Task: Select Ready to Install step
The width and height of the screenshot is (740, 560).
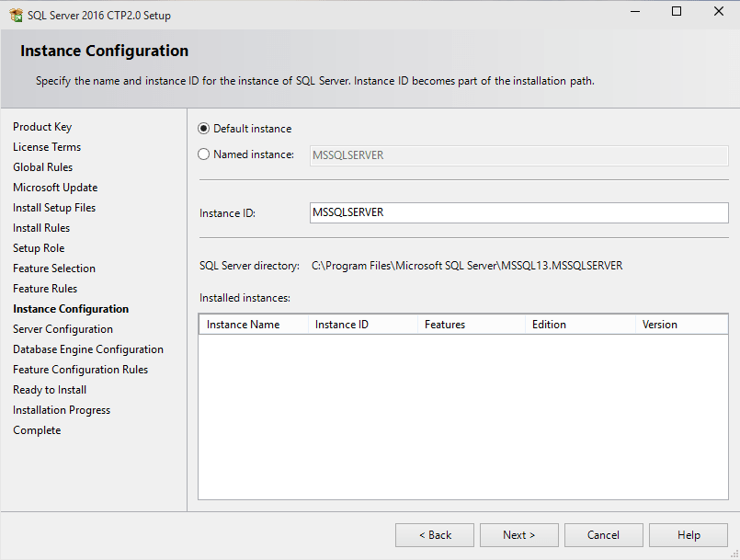Action: coord(50,390)
